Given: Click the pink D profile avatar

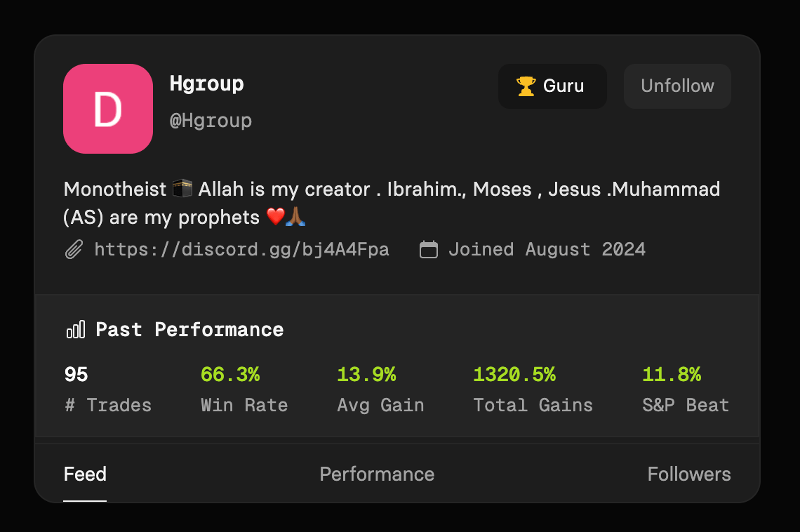Looking at the screenshot, I should pyautogui.click(x=108, y=109).
